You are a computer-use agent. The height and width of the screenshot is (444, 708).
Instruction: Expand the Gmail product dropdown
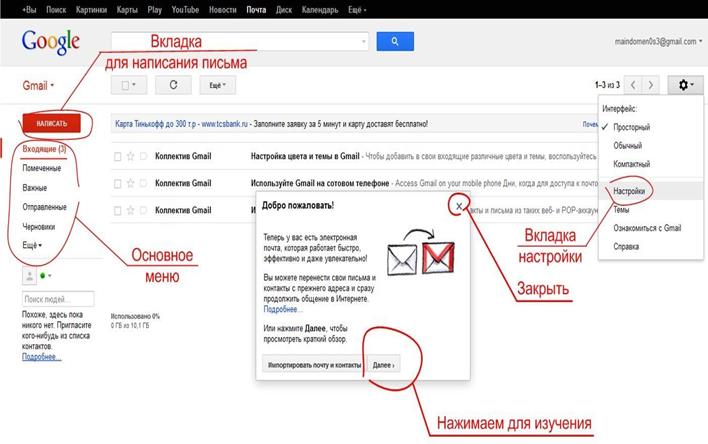coord(38,85)
